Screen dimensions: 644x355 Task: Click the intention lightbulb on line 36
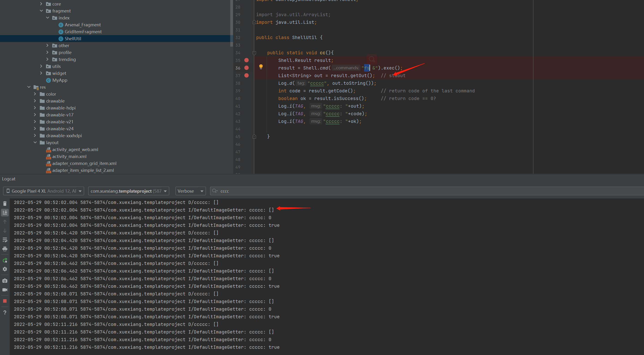(x=261, y=67)
